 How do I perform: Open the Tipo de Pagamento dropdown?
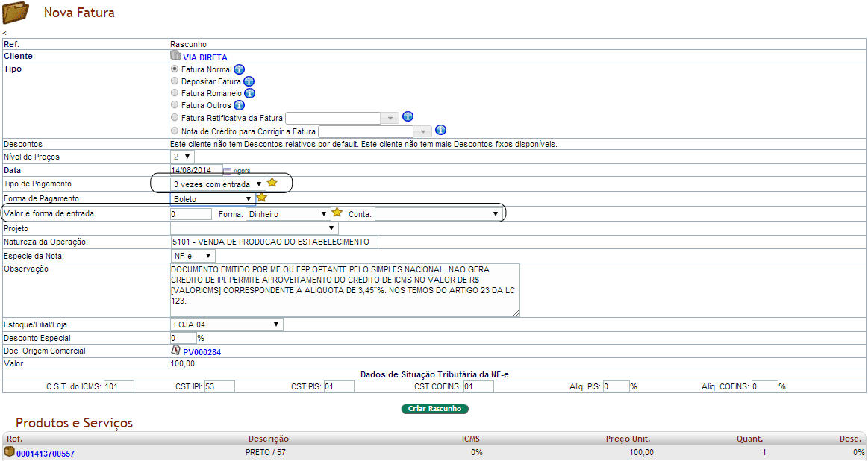coord(218,184)
